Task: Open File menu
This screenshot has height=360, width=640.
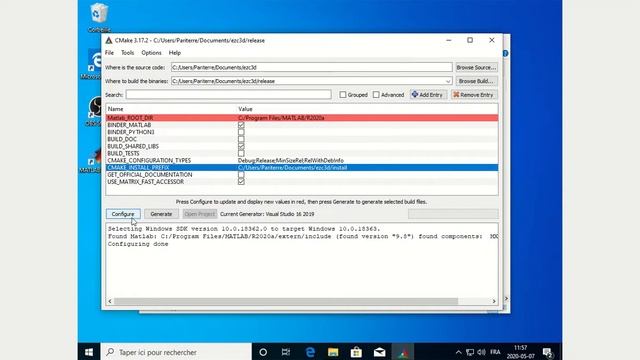Action: pos(109,53)
